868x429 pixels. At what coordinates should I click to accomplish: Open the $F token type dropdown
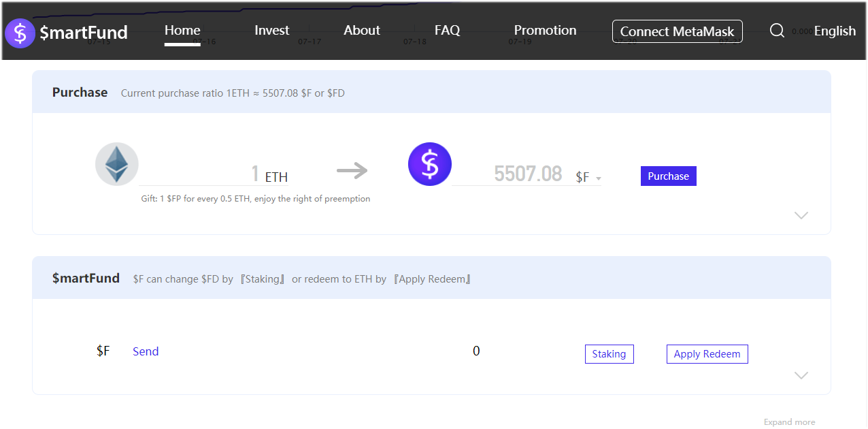[588, 178]
